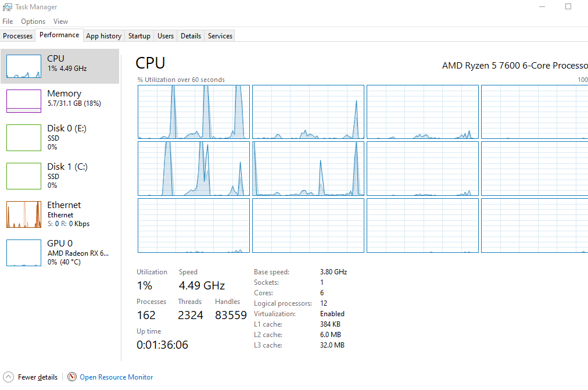588x390 pixels.
Task: Click the 162 processes count
Action: point(146,315)
